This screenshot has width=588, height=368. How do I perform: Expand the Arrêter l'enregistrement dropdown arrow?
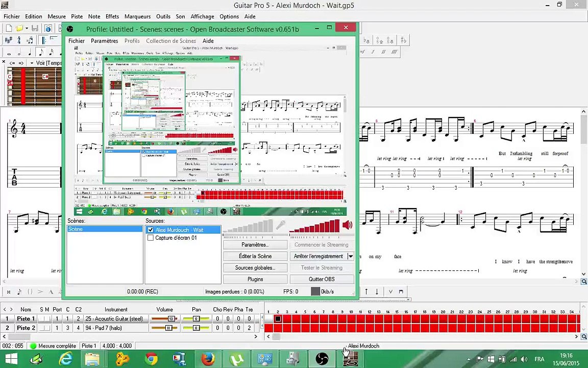(x=351, y=256)
